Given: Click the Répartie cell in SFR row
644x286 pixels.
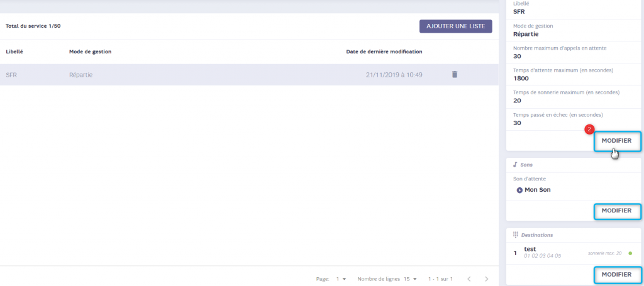Looking at the screenshot, I should (81, 75).
